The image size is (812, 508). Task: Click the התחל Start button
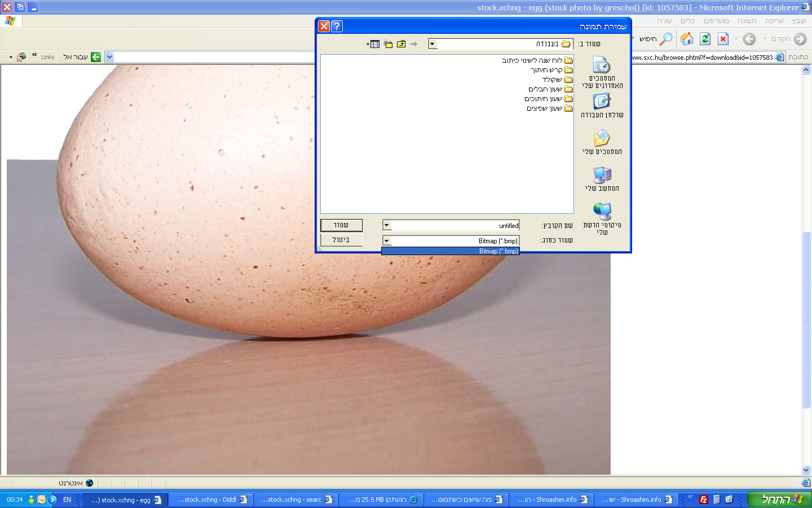779,500
